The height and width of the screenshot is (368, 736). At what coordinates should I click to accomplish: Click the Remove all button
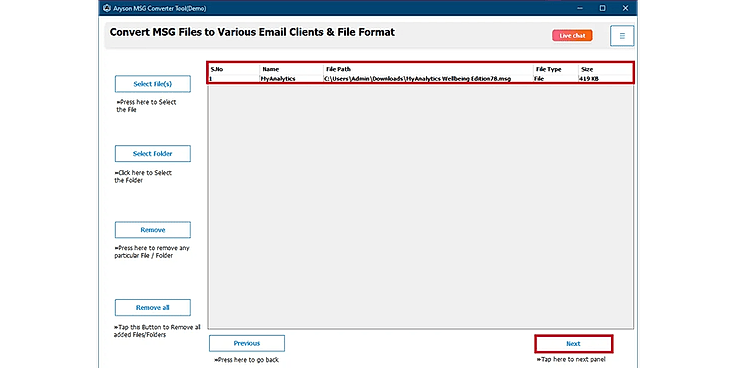153,307
